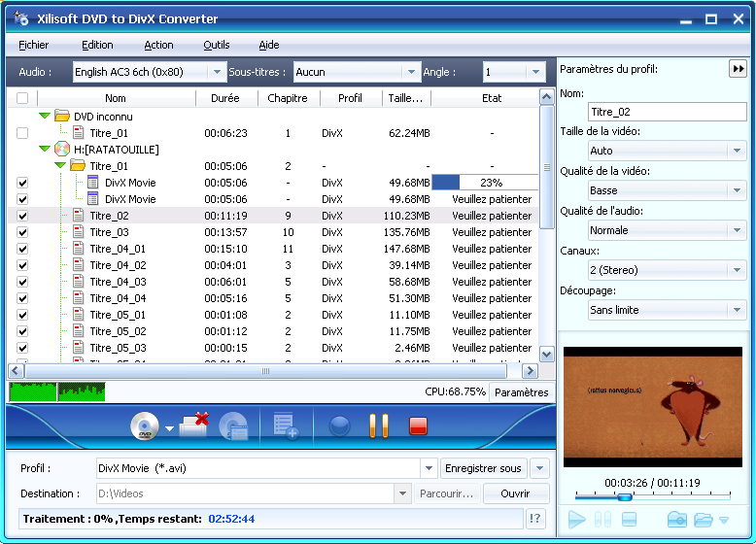Remove selected item with red X icon
The height and width of the screenshot is (544, 756).
(x=194, y=425)
